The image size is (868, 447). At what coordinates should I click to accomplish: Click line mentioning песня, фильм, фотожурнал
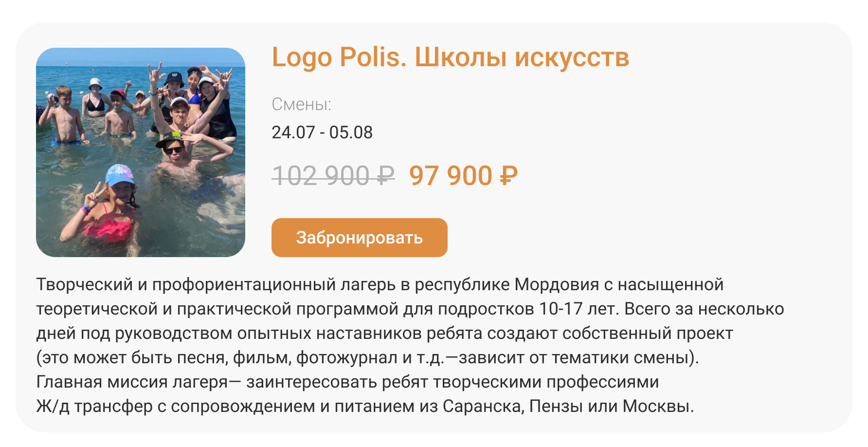(x=367, y=357)
